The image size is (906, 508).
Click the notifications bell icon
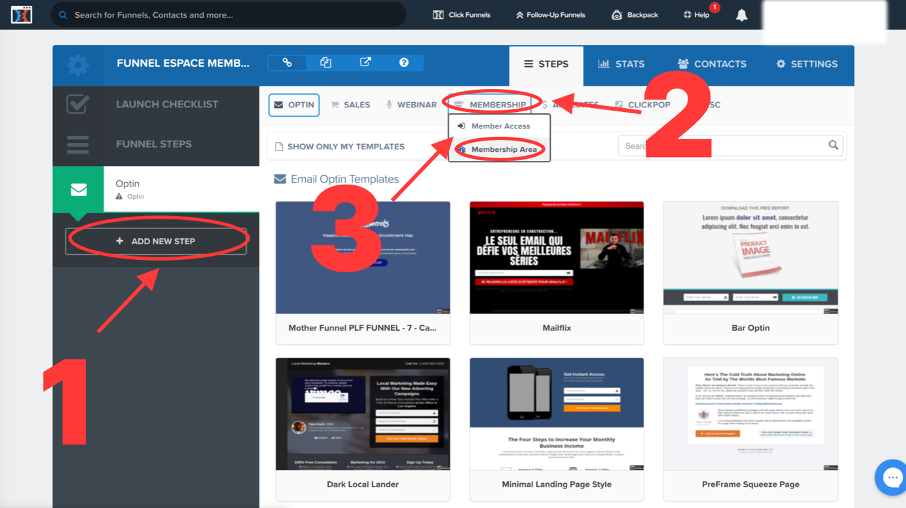coord(741,15)
